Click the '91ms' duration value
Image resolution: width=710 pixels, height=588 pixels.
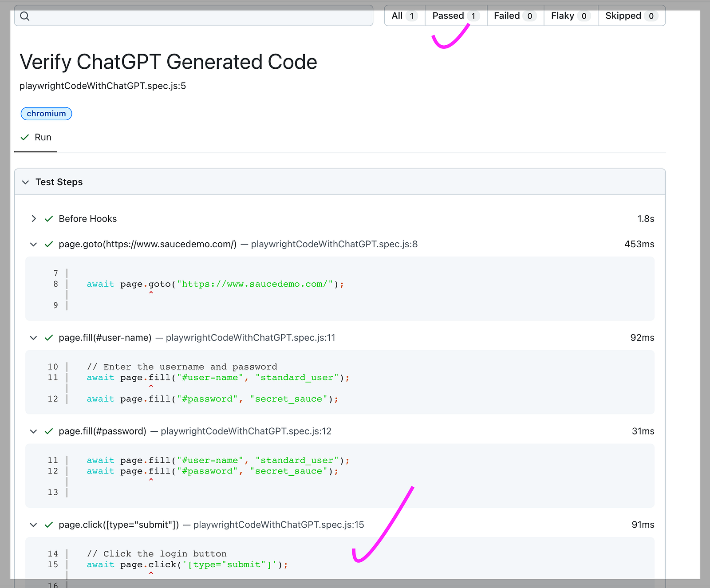pos(643,525)
